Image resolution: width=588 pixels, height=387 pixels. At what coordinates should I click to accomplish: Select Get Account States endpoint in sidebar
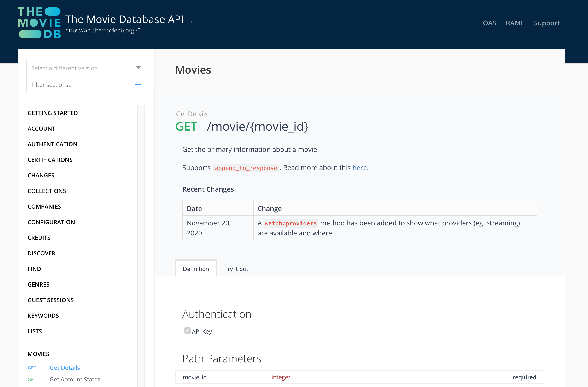75,379
